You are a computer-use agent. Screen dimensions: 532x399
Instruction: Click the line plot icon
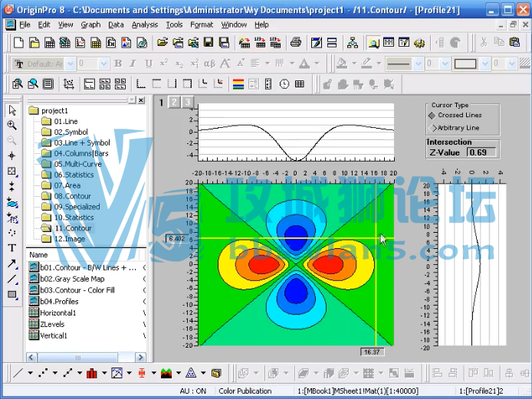click(18, 373)
